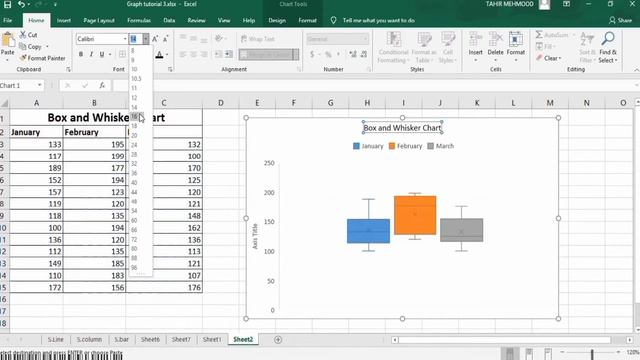Open the Name Box dropdown arrow
The height and width of the screenshot is (360, 640).
40,85
